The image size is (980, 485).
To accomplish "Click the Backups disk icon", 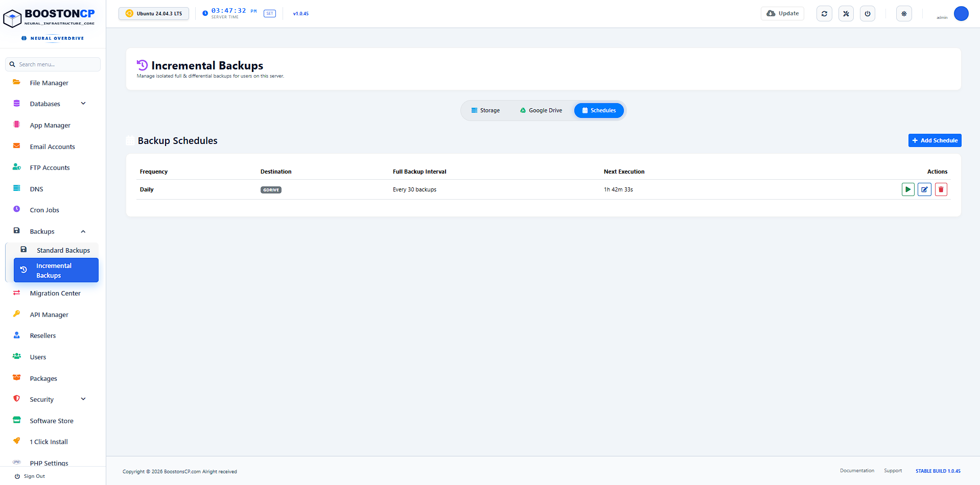I will pos(17,231).
